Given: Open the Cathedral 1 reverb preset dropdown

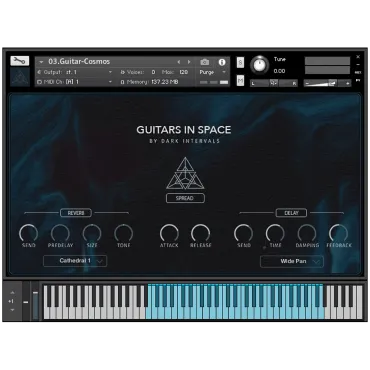Looking at the screenshot, I should (x=75, y=261).
